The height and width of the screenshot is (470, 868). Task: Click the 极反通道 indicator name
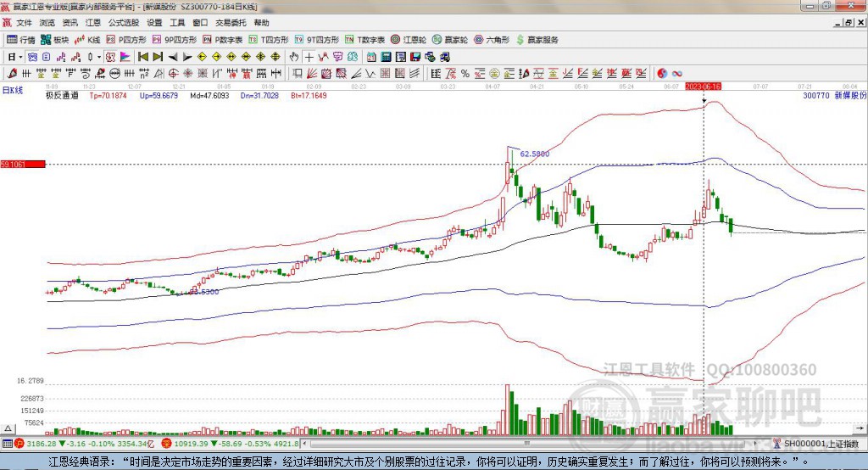62,95
